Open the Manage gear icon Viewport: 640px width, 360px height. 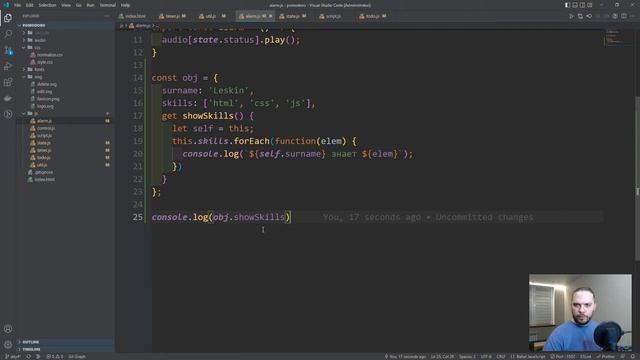[8, 344]
